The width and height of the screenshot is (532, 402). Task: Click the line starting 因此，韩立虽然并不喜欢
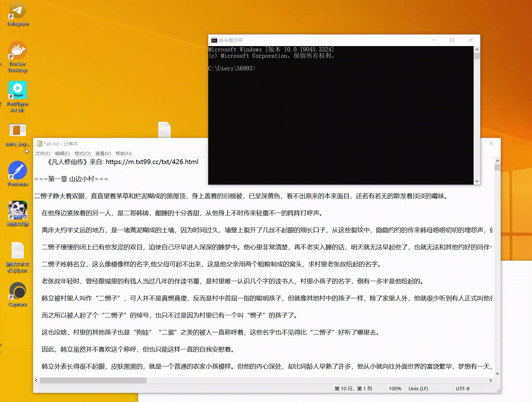coord(139,349)
